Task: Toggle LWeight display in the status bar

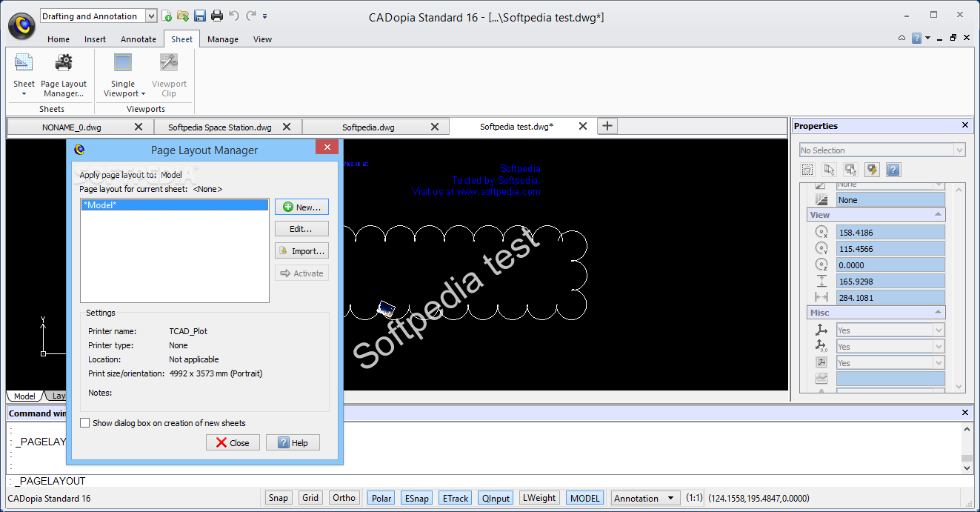Action: tap(539, 498)
